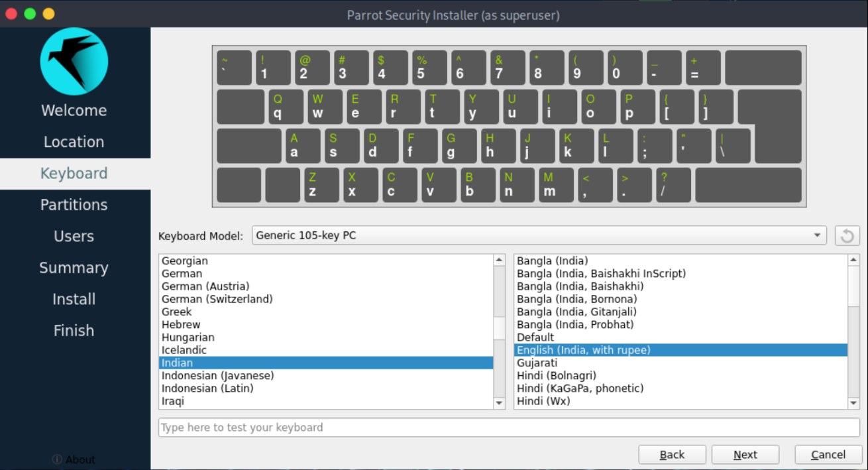The image size is (868, 470).
Task: Select the Default variant
Action: (x=681, y=337)
